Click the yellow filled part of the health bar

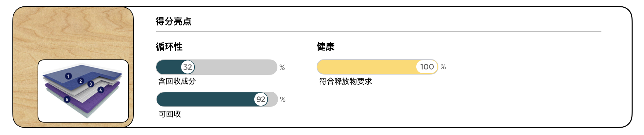click(366, 67)
